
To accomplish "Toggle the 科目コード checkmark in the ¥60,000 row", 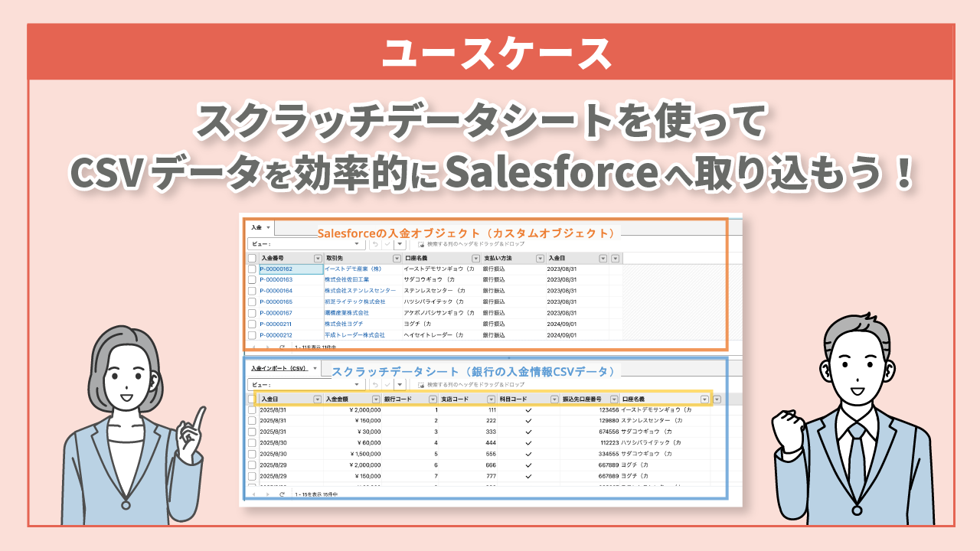I will click(528, 443).
